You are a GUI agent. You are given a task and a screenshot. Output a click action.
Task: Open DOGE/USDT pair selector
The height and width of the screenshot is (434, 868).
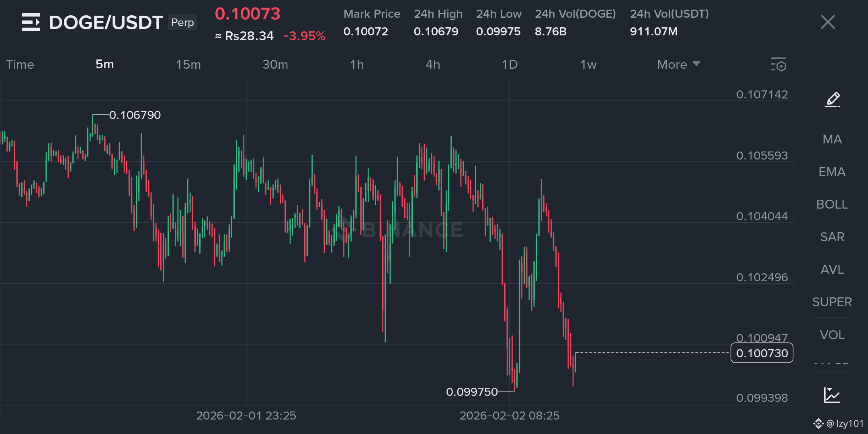pos(106,23)
